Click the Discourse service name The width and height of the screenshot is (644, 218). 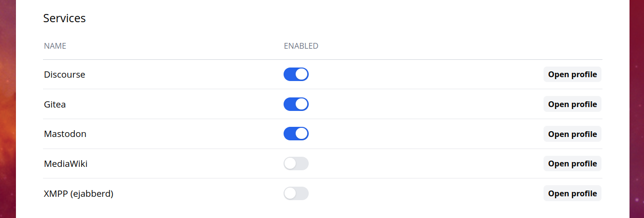point(64,75)
